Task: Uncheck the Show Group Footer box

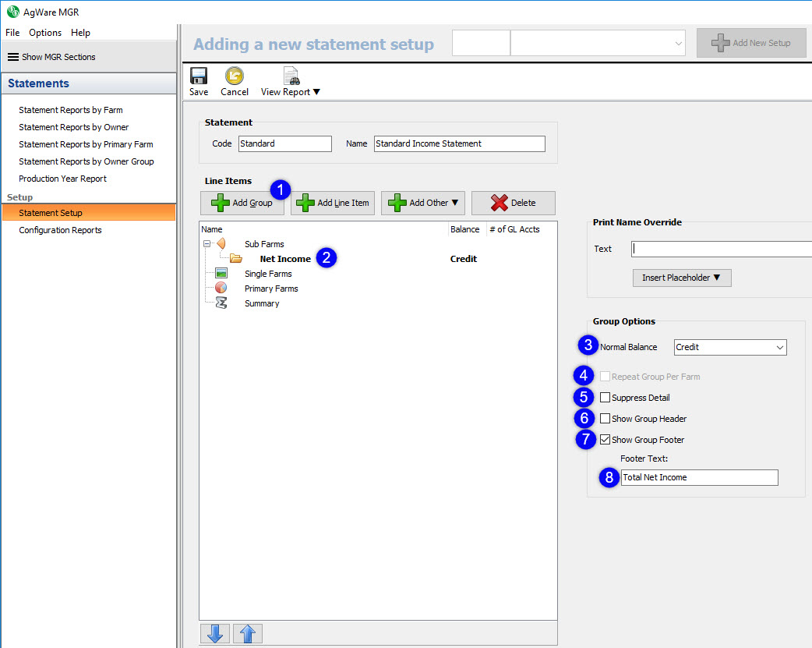Action: point(605,440)
